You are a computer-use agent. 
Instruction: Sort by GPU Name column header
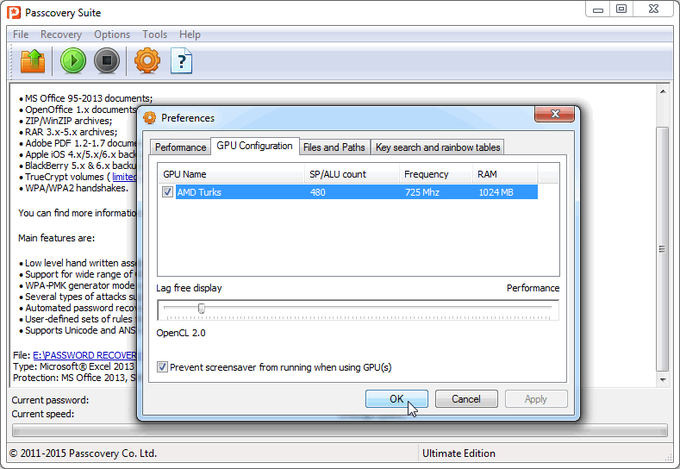click(231, 174)
